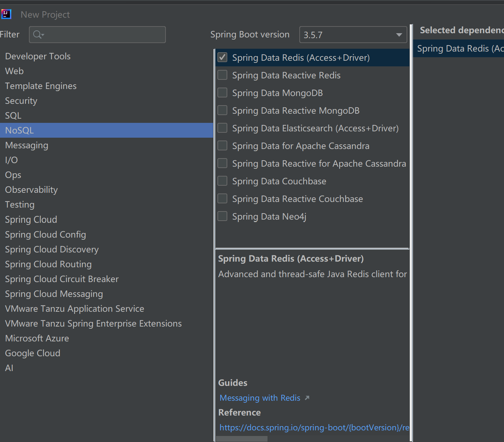Choose the I/O category
Screen dimensions: 504x442
107,160
